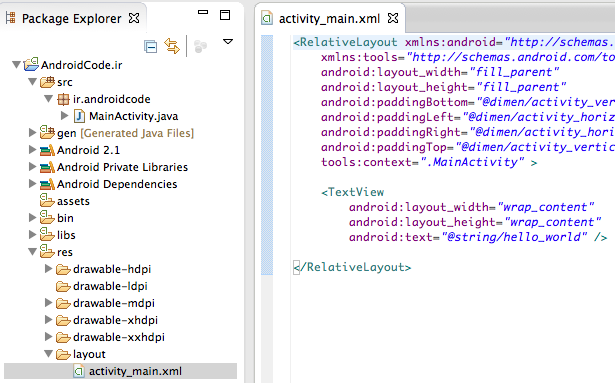Viewport: 615px width, 383px height.
Task: Expand the drawable-hdpi folder
Action: click(x=48, y=269)
